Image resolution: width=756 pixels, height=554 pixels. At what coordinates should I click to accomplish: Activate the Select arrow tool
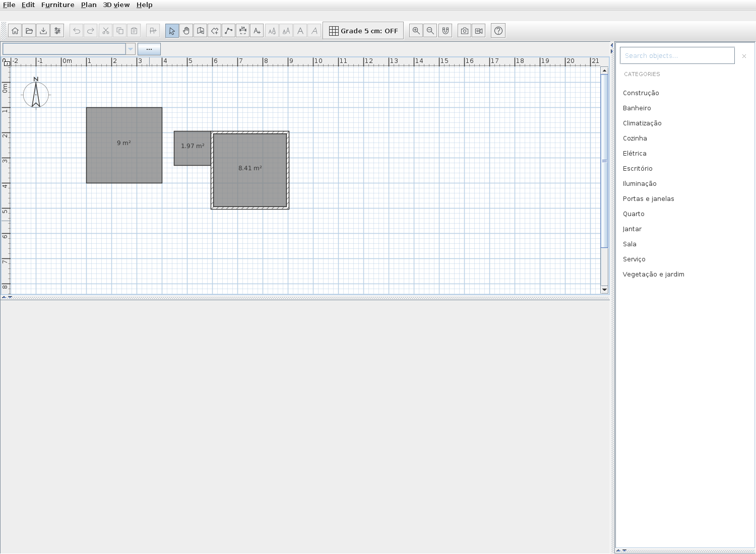coord(172,31)
